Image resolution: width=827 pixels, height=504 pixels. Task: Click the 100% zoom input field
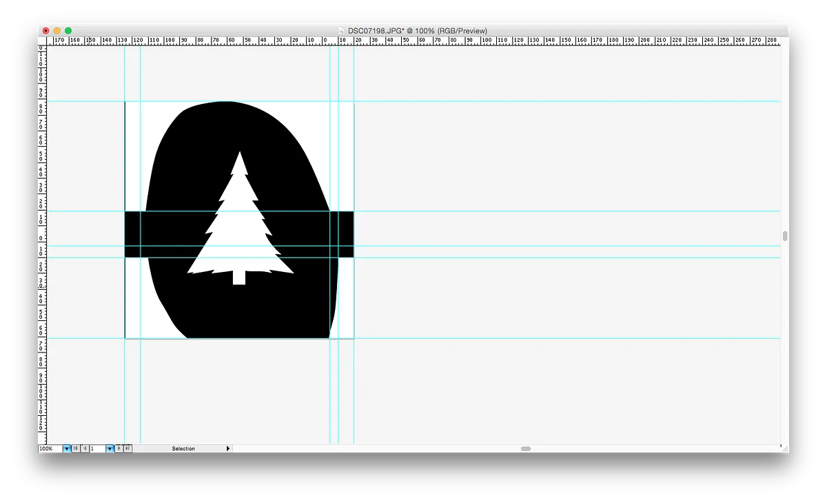coord(50,448)
